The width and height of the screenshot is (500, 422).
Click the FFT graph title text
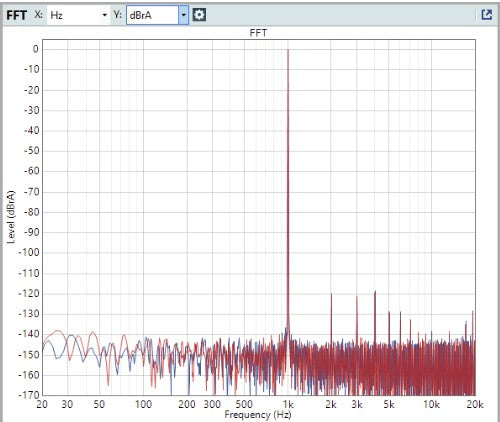(x=258, y=33)
